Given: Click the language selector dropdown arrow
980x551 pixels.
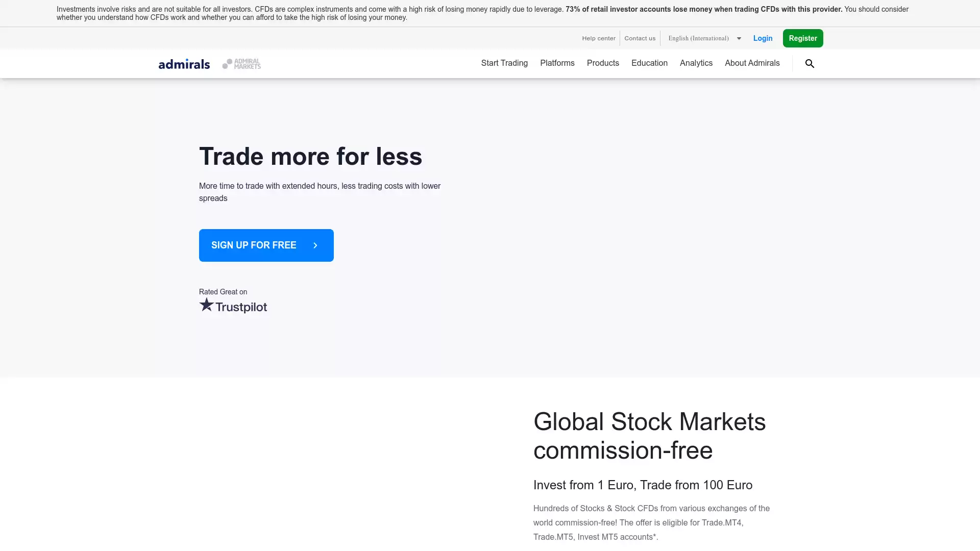Looking at the screenshot, I should (739, 38).
